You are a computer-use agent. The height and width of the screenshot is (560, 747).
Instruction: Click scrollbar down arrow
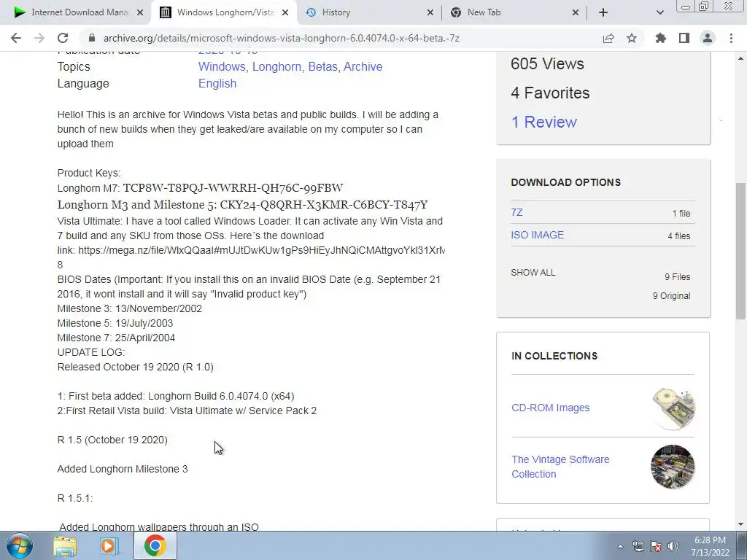tap(741, 524)
